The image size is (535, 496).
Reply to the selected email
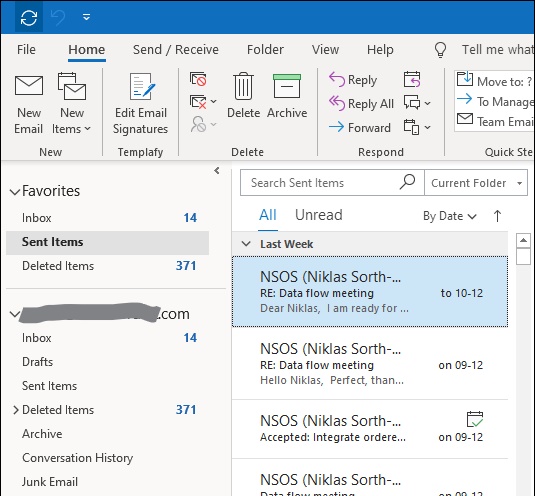pos(353,80)
